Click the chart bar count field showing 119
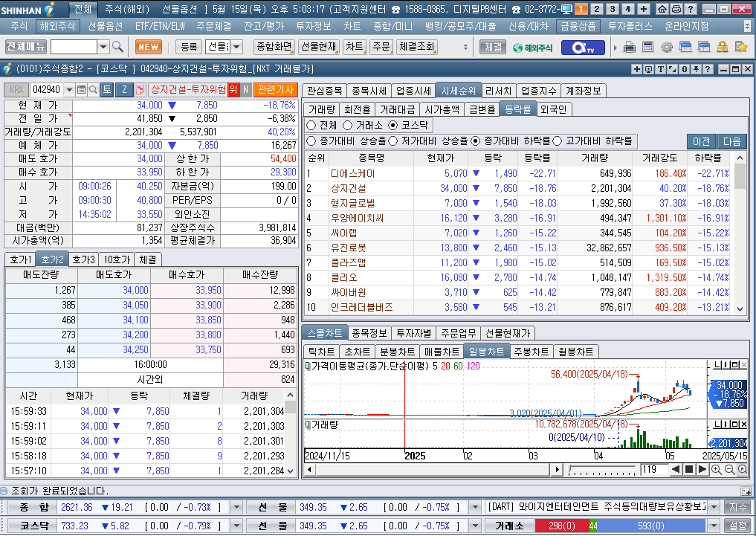This screenshot has height=536, width=756. (653, 470)
